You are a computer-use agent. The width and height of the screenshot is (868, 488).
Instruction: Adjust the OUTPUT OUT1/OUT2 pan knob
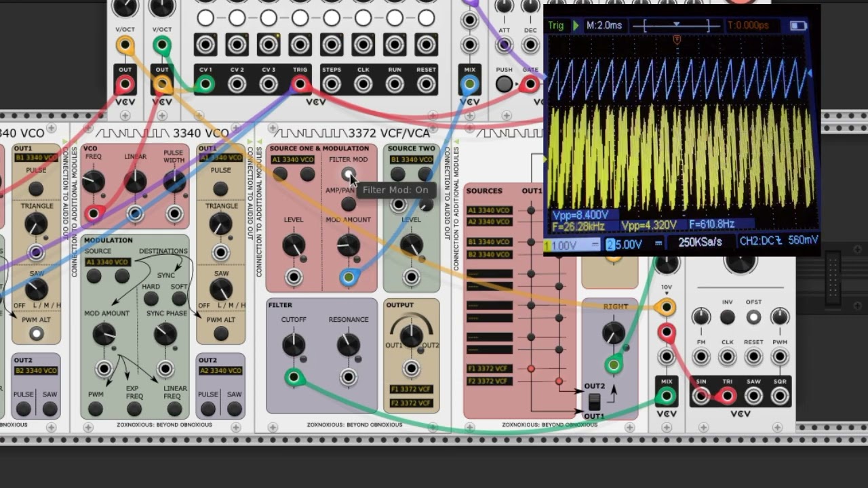coord(411,335)
